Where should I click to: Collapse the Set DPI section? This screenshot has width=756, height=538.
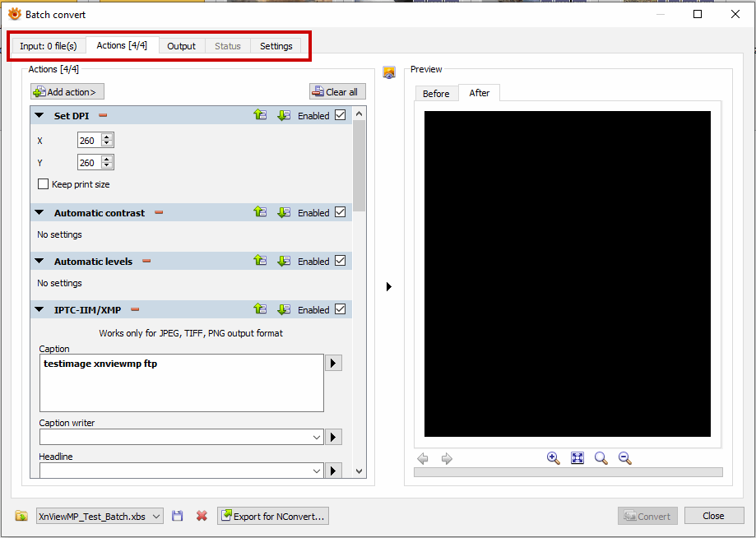pyautogui.click(x=39, y=115)
